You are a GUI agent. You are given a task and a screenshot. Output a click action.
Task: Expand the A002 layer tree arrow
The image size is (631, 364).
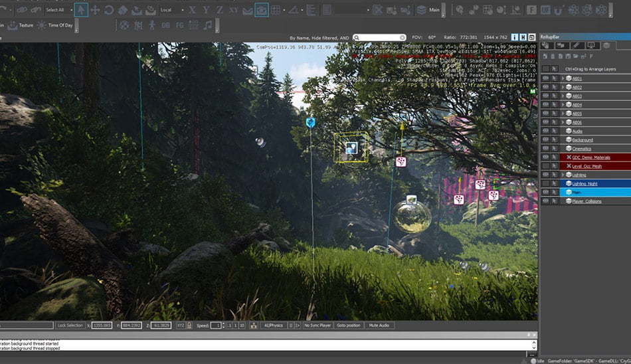click(563, 88)
